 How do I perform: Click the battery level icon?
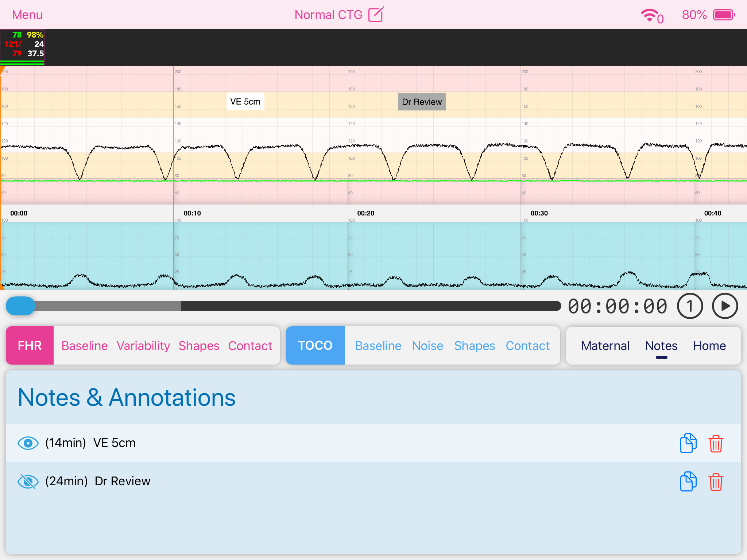(724, 15)
